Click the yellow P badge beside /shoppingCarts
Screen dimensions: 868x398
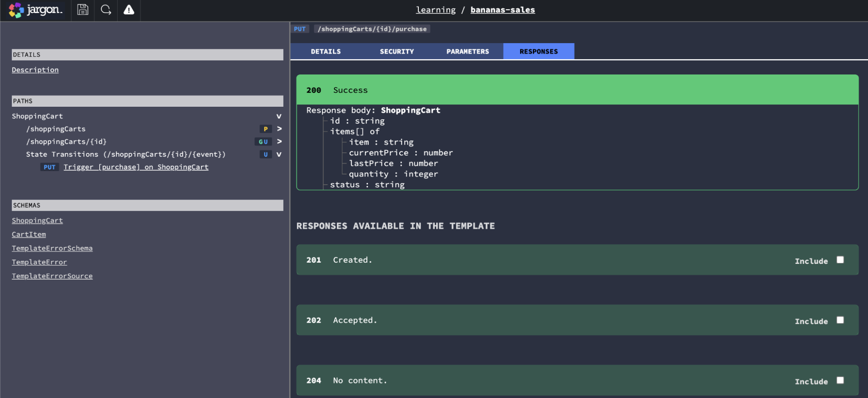click(x=266, y=129)
